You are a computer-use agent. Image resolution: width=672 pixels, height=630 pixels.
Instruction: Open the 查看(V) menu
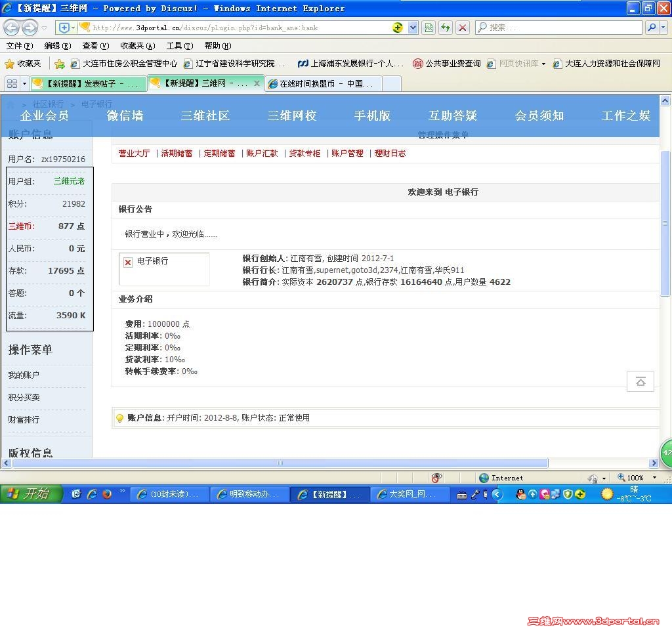pyautogui.click(x=96, y=46)
